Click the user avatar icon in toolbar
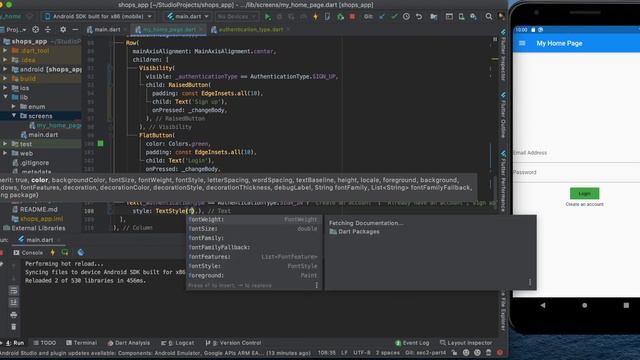The image size is (640, 360). pos(502,17)
